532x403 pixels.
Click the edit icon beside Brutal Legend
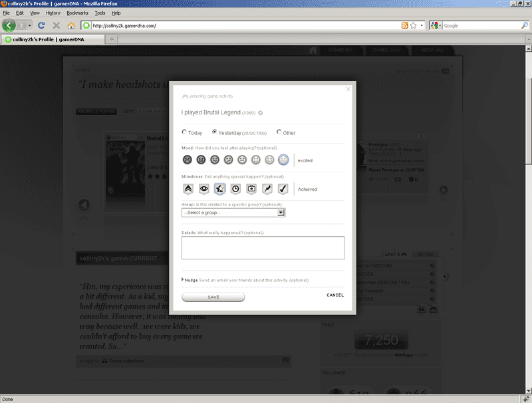[261, 113]
